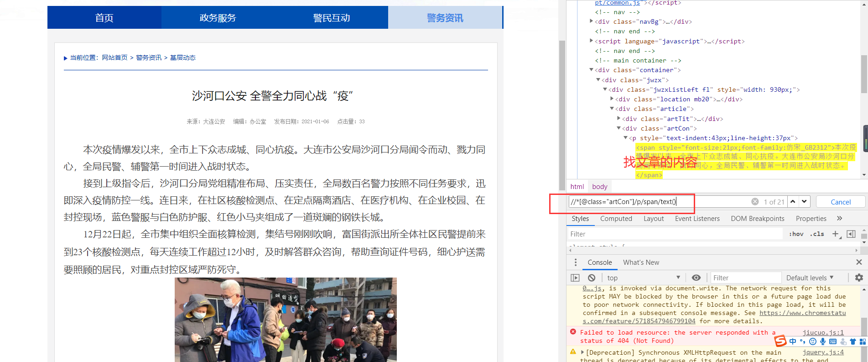Click XPath search input field
The image size is (868, 362).
659,202
